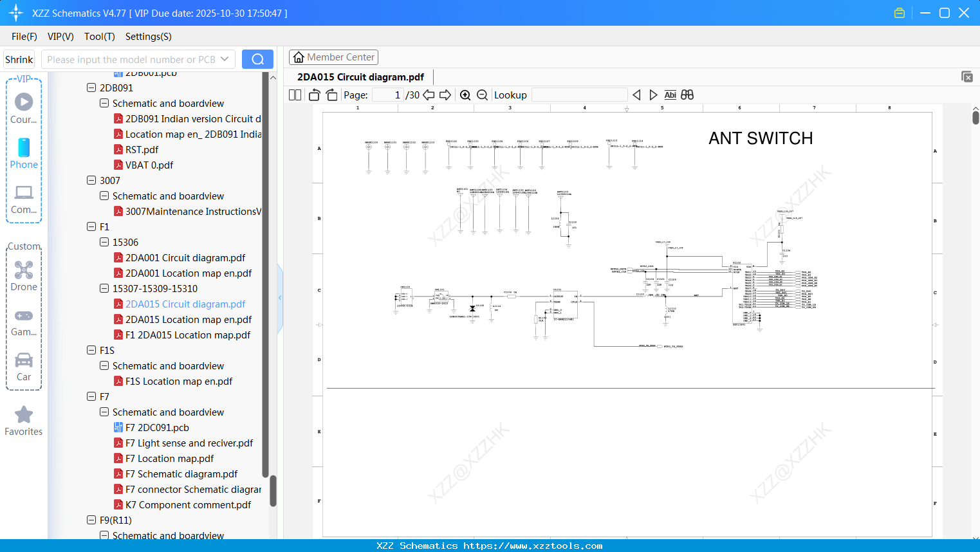This screenshot has height=552, width=980.
Task: Toggle two-page facing view mode
Action: pyautogui.click(x=294, y=95)
